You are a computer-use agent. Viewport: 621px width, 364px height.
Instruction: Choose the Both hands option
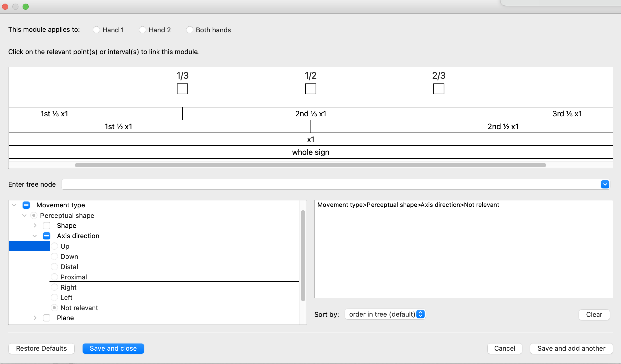(x=190, y=30)
